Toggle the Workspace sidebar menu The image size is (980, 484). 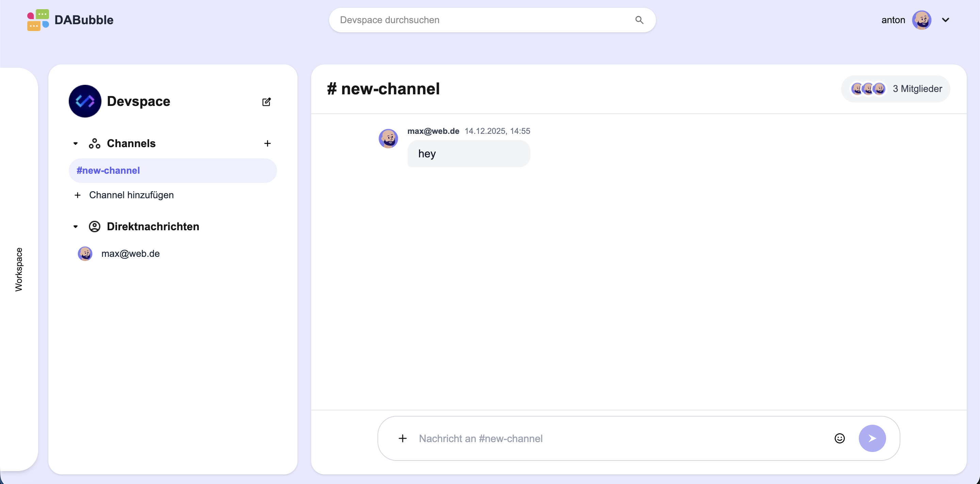[19, 269]
